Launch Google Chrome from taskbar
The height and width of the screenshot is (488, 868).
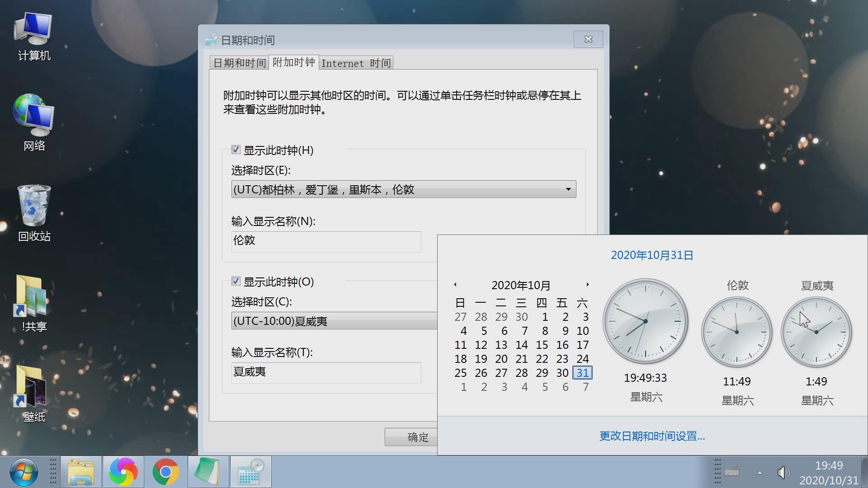pyautogui.click(x=166, y=472)
